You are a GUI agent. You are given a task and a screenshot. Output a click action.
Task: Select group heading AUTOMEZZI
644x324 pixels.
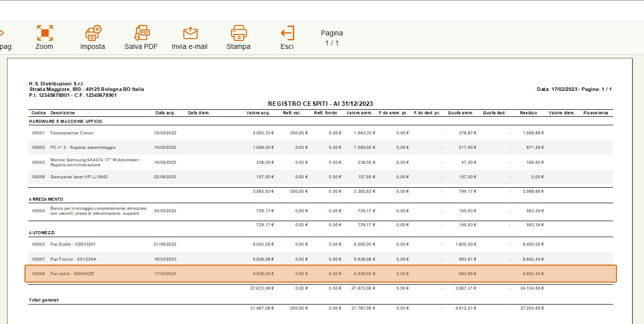pyautogui.click(x=42, y=233)
